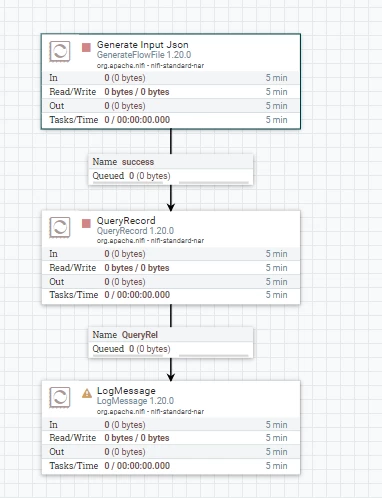
Task: Click the Queued row of success connection
Action: (171, 176)
